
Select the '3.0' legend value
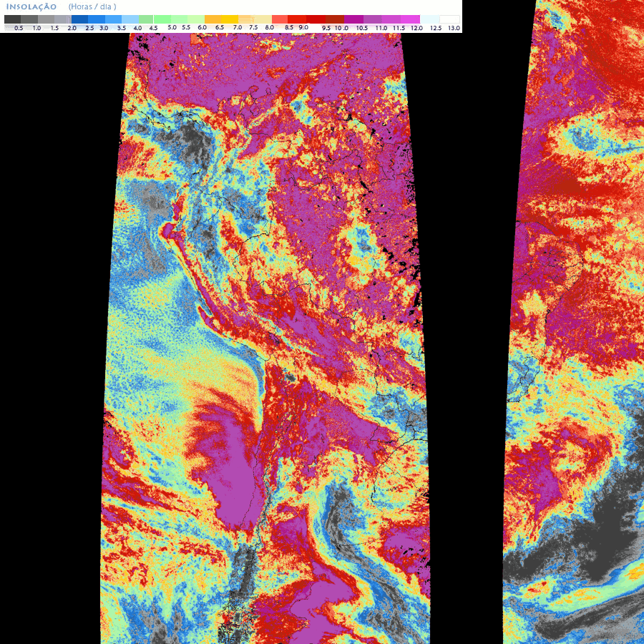point(104,29)
